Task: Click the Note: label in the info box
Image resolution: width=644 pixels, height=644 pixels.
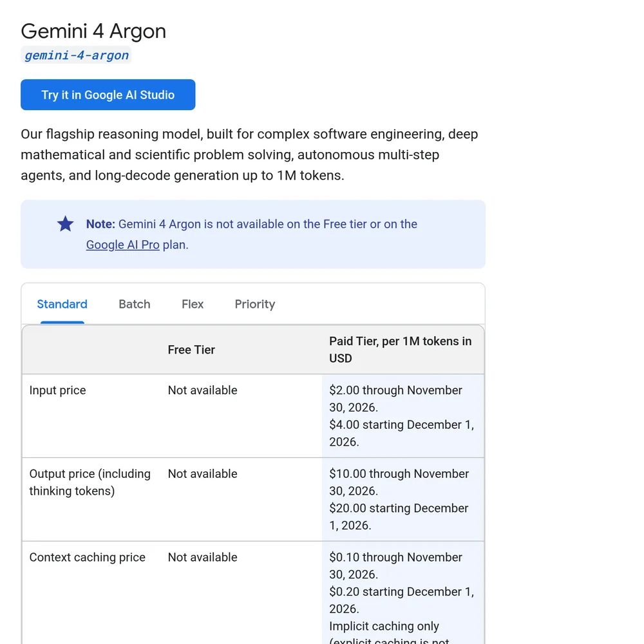Action: pyautogui.click(x=100, y=224)
